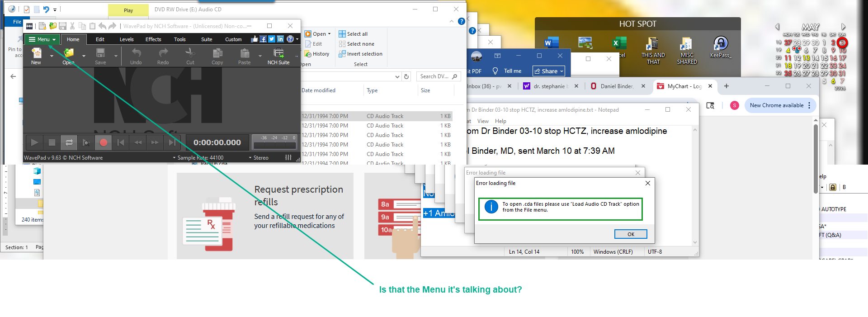Click the mixer sliders icon in WavePad's status bar
Viewport: 868px width, 317px height.
pos(288,157)
